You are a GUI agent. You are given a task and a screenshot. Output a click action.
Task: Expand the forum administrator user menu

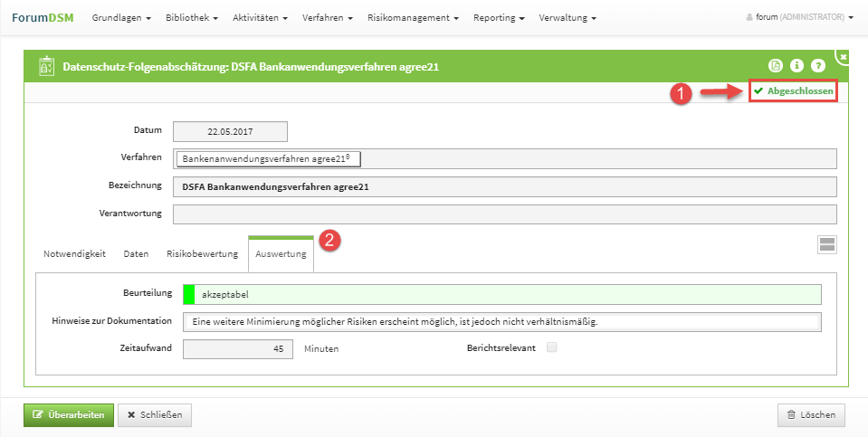[x=799, y=17]
